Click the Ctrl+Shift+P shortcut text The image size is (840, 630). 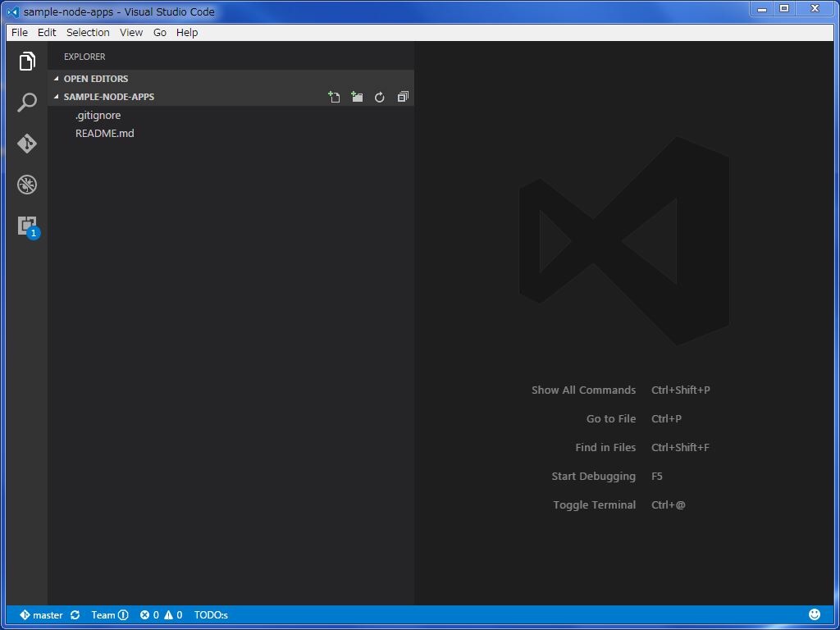(x=681, y=390)
